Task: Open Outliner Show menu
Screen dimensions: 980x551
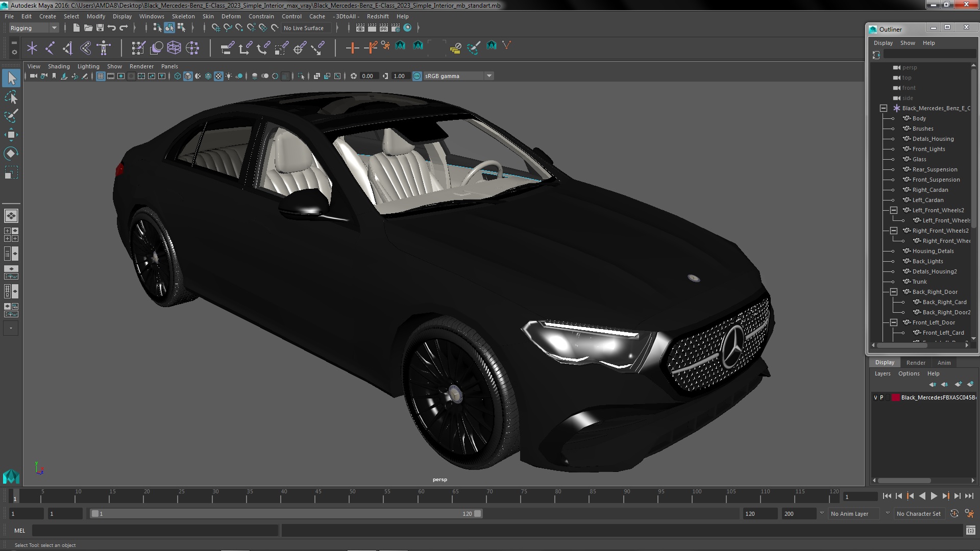Action: pos(907,43)
